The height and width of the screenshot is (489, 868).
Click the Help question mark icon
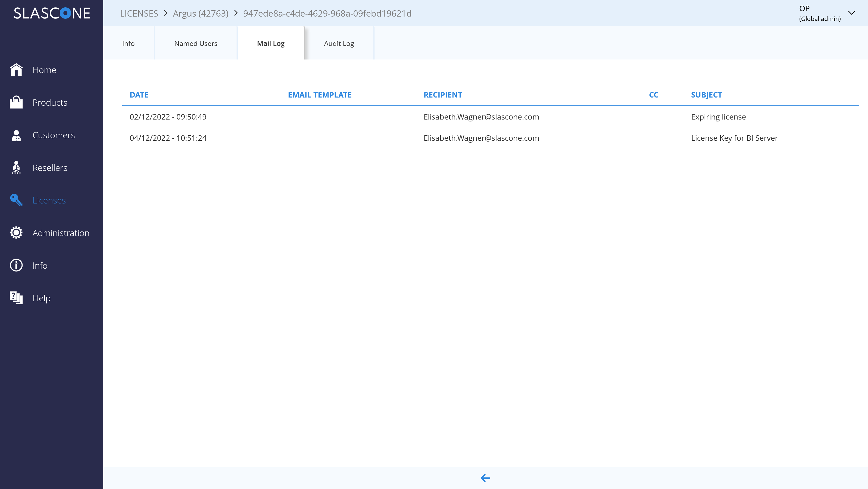pos(16,298)
